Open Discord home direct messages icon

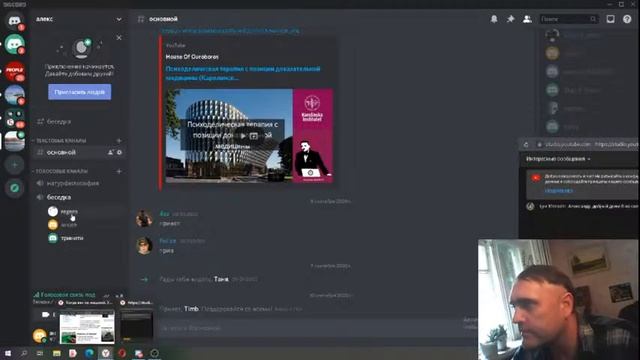(15, 20)
